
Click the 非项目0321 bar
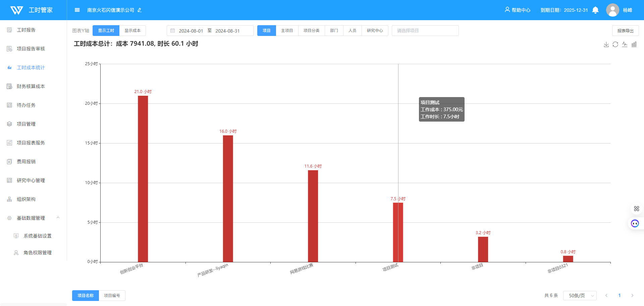click(568, 259)
